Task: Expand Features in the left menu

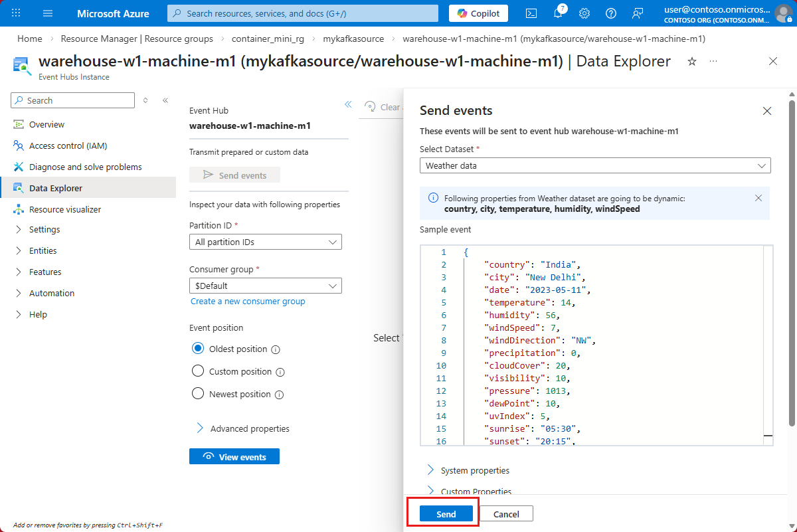Action: [38, 272]
